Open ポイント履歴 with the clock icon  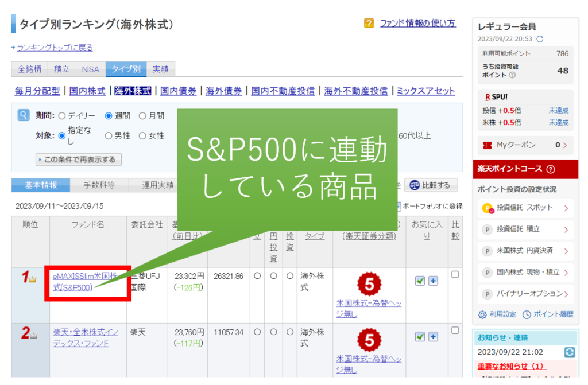pyautogui.click(x=548, y=314)
